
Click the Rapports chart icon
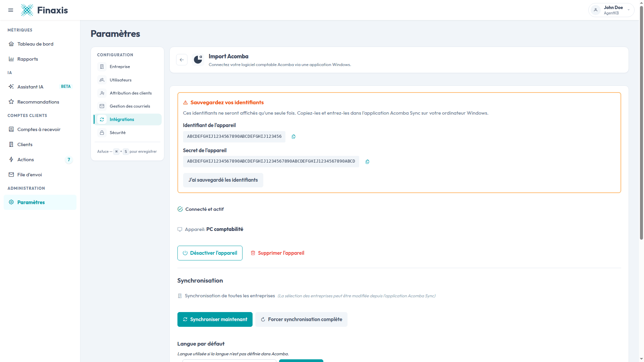(x=11, y=59)
